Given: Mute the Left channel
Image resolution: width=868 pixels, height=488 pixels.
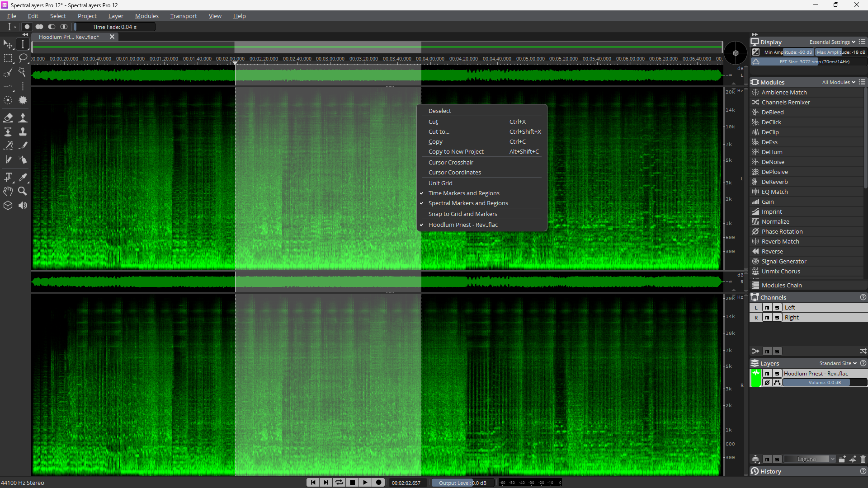Looking at the screenshot, I should [767, 308].
